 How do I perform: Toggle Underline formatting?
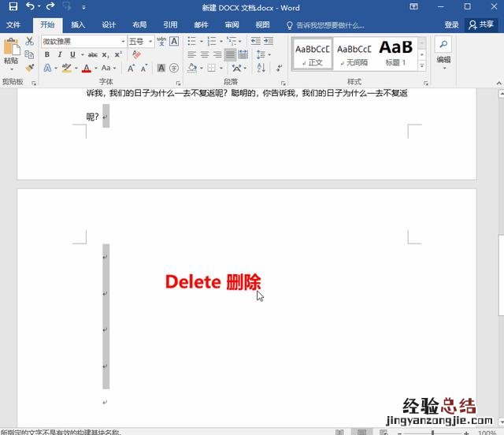[72, 54]
